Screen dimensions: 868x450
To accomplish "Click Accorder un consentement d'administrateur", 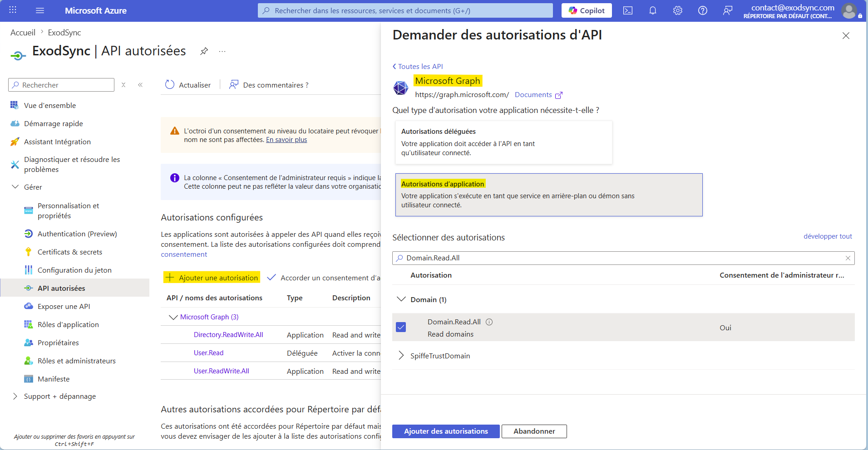I will click(324, 278).
